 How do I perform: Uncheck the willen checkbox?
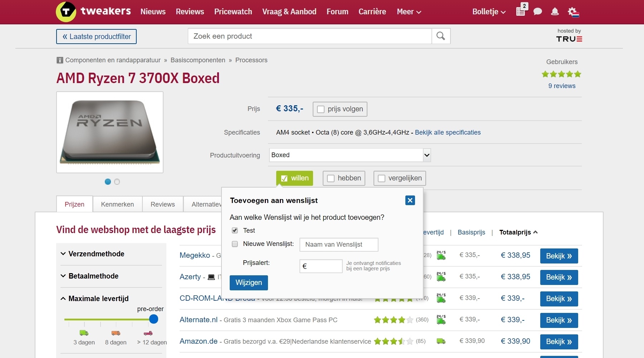284,178
